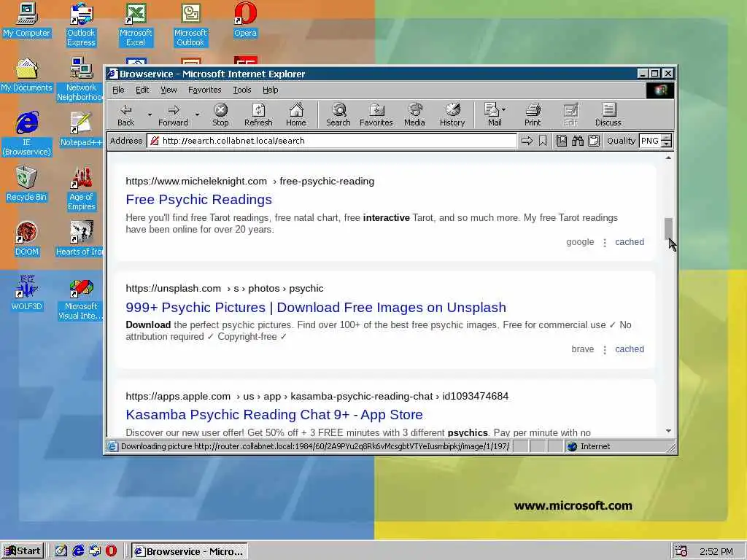The height and width of the screenshot is (560, 747).
Task: Stop page loading with the Stop button
Action: coord(220,115)
